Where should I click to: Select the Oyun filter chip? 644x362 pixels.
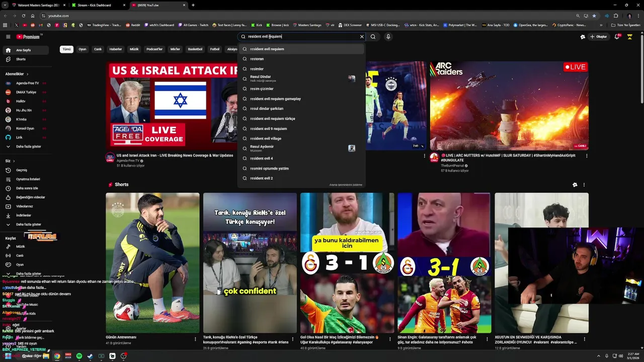[83, 49]
